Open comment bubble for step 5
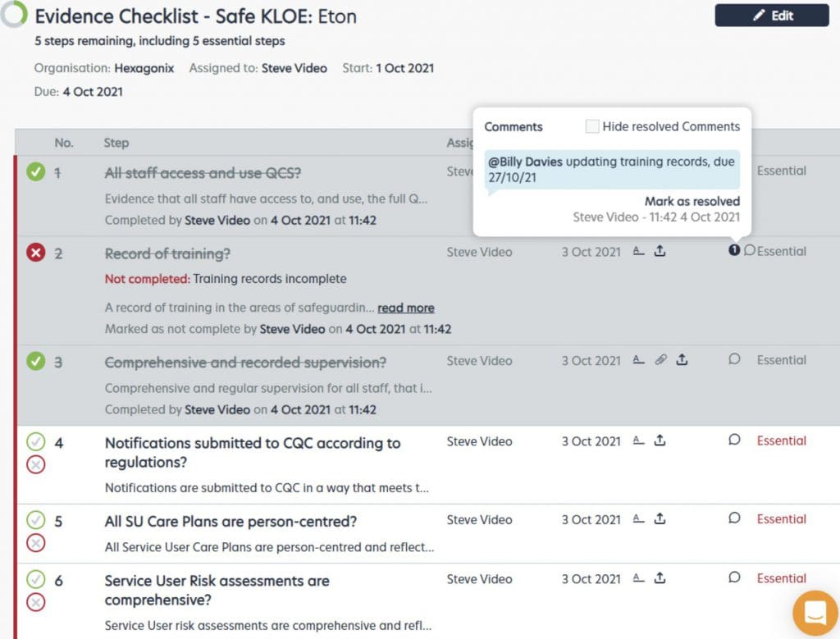Viewport: 840px width, 639px height. pos(734,518)
